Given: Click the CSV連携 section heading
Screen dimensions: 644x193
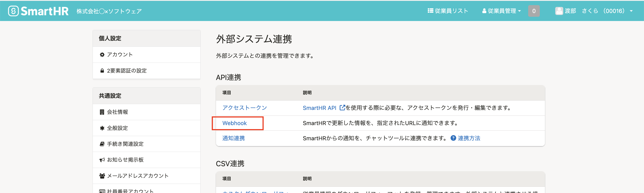Looking at the screenshot, I should click(230, 164).
